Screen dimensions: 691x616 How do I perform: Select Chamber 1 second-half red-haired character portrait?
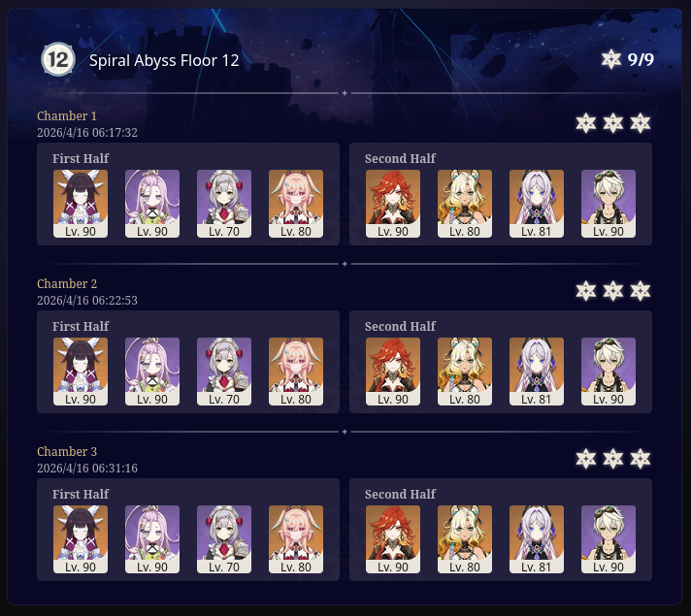[393, 204]
